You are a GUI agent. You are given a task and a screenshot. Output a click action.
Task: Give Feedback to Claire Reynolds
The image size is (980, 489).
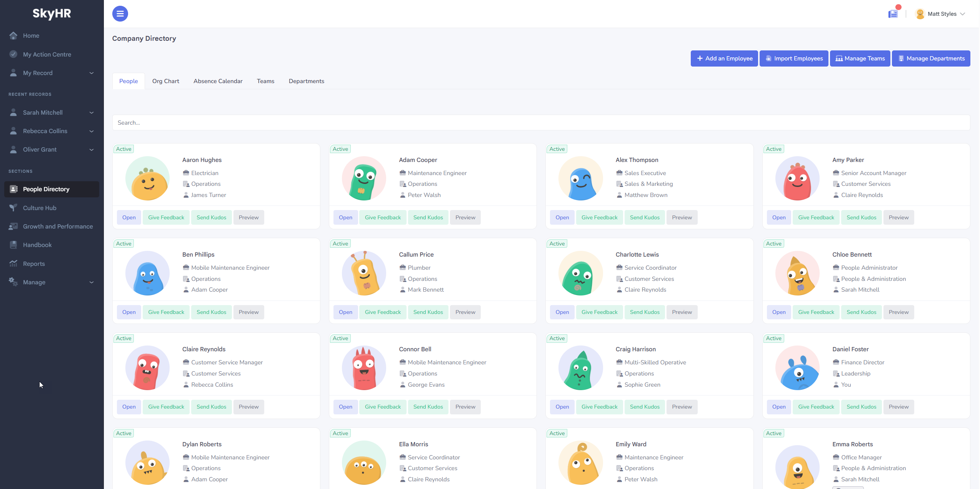[166, 407]
